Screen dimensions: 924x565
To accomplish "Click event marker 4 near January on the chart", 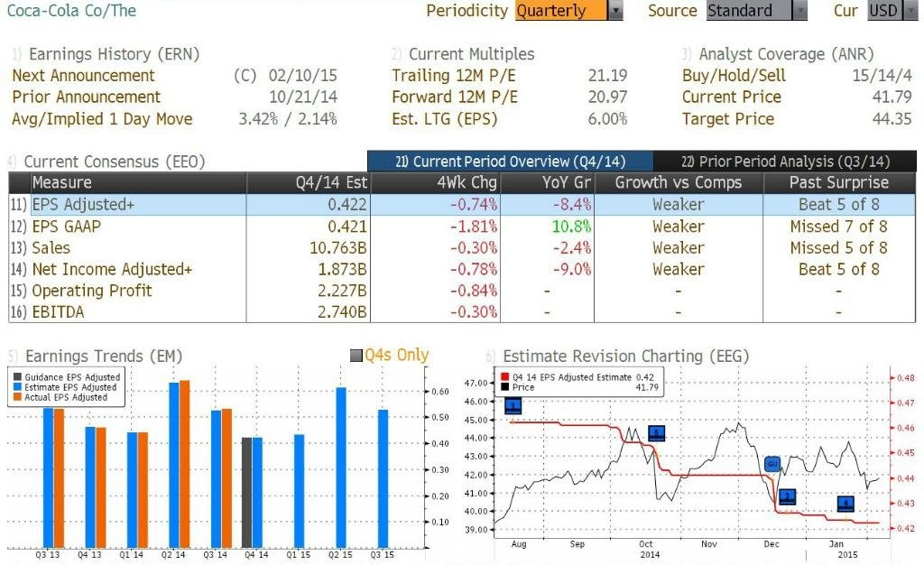I will [845, 503].
